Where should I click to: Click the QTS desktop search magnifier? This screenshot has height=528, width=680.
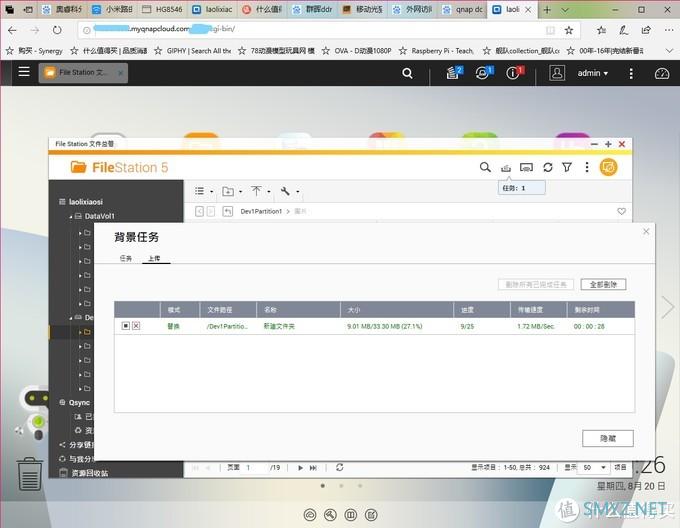pos(407,73)
